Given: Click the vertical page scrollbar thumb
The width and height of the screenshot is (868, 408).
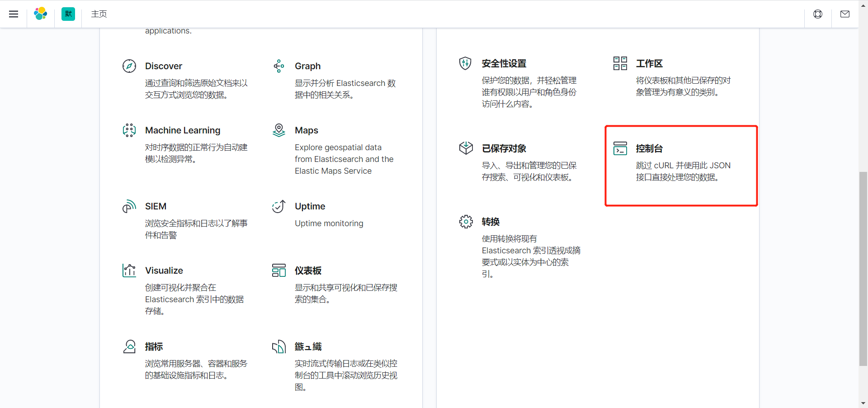Looking at the screenshot, I should (863, 269).
